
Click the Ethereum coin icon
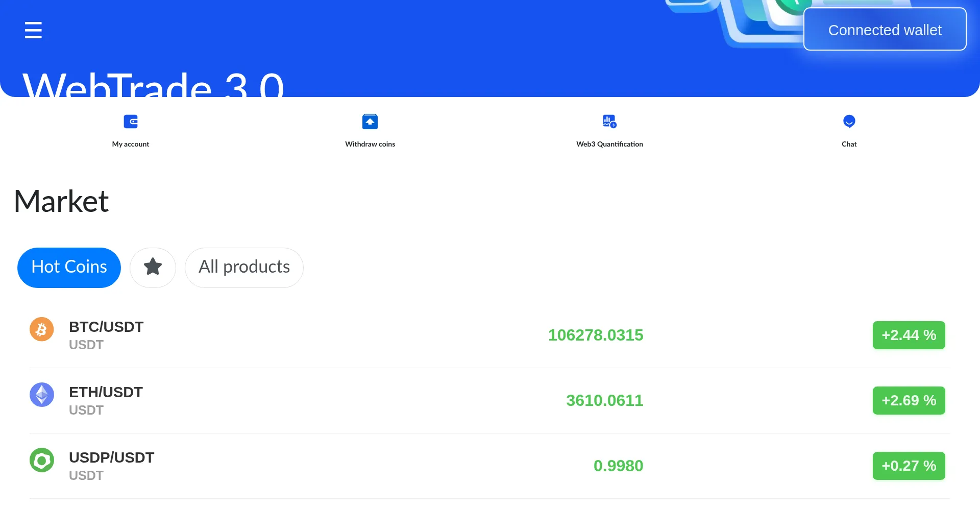[x=42, y=395]
